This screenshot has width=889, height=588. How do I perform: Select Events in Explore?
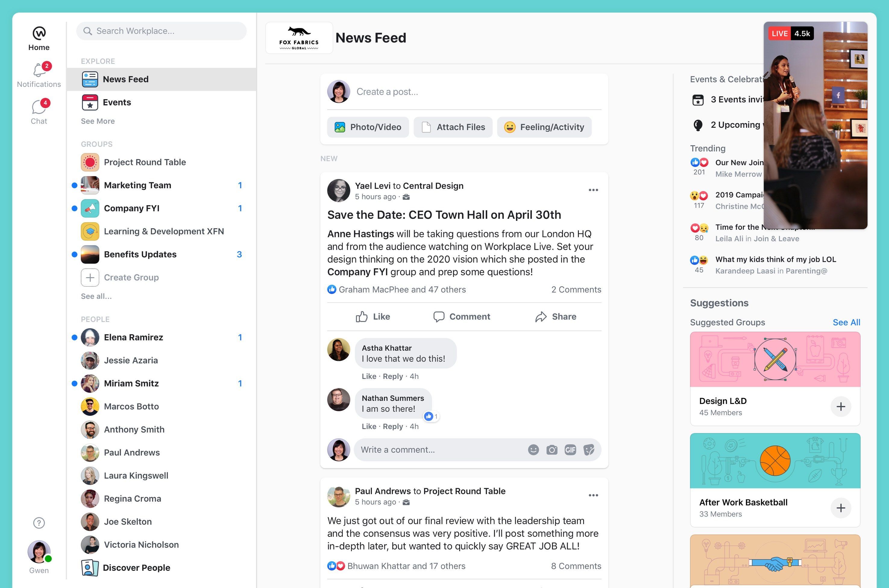[x=162, y=102]
